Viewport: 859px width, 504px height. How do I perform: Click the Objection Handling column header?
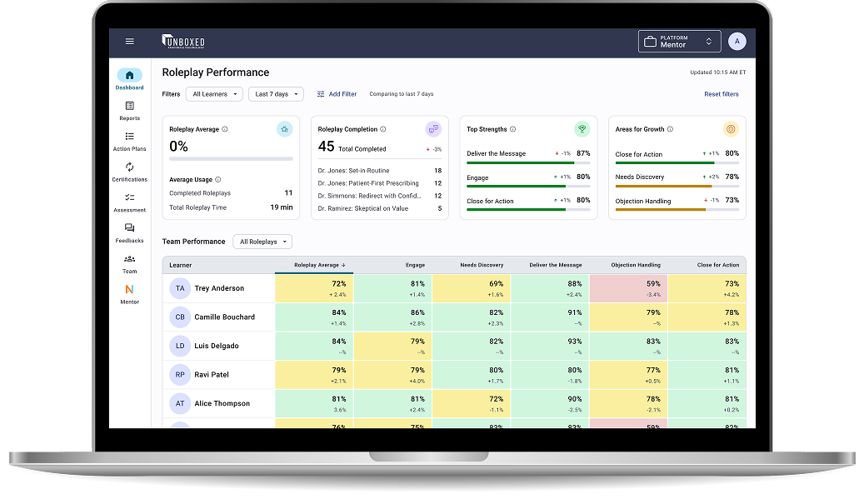point(636,265)
